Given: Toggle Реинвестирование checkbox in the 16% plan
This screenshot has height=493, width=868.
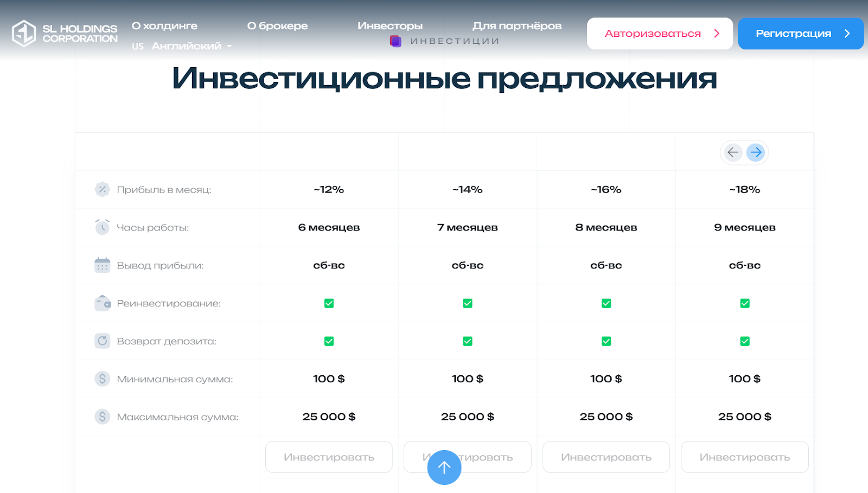Looking at the screenshot, I should tap(606, 303).
